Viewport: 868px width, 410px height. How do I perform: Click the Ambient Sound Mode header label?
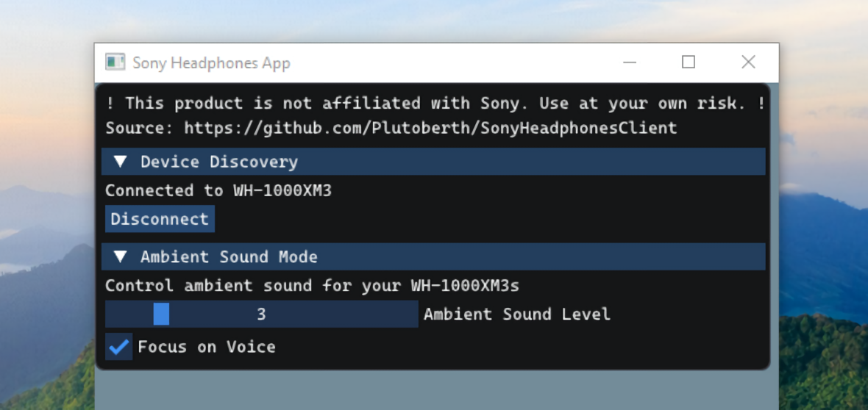(x=229, y=256)
